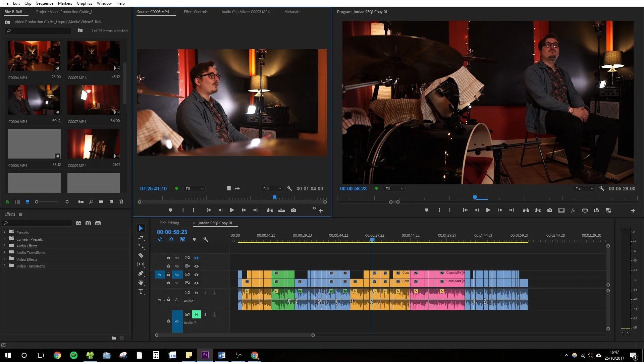Toggle V1 track output eye
Image resolution: width=644 pixels, height=362 pixels.
click(197, 283)
